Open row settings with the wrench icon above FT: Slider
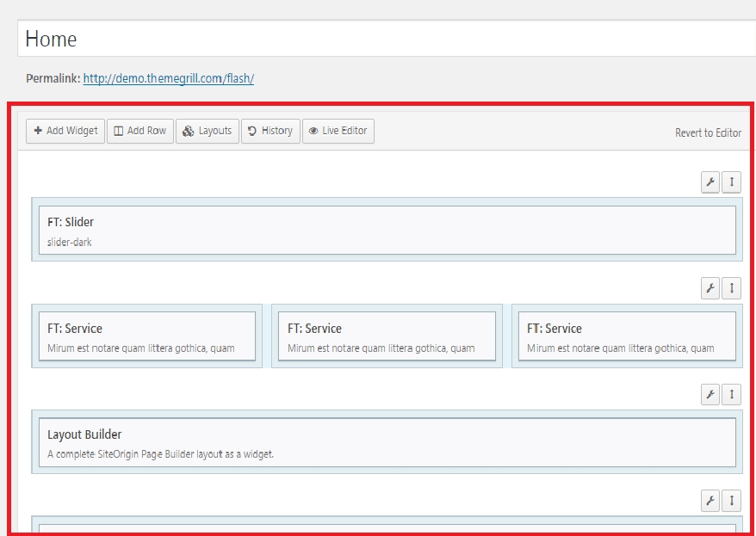This screenshot has width=756, height=536. 709,182
